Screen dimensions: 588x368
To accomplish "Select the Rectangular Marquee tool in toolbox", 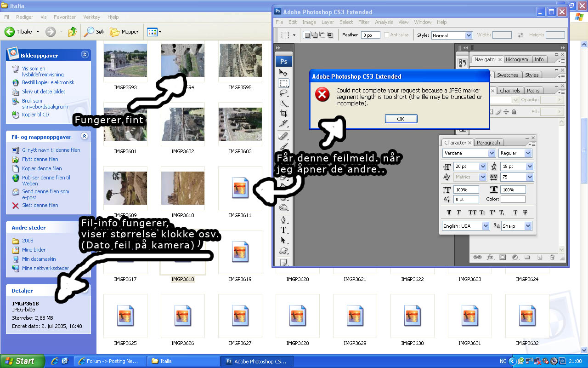I will click(x=283, y=83).
